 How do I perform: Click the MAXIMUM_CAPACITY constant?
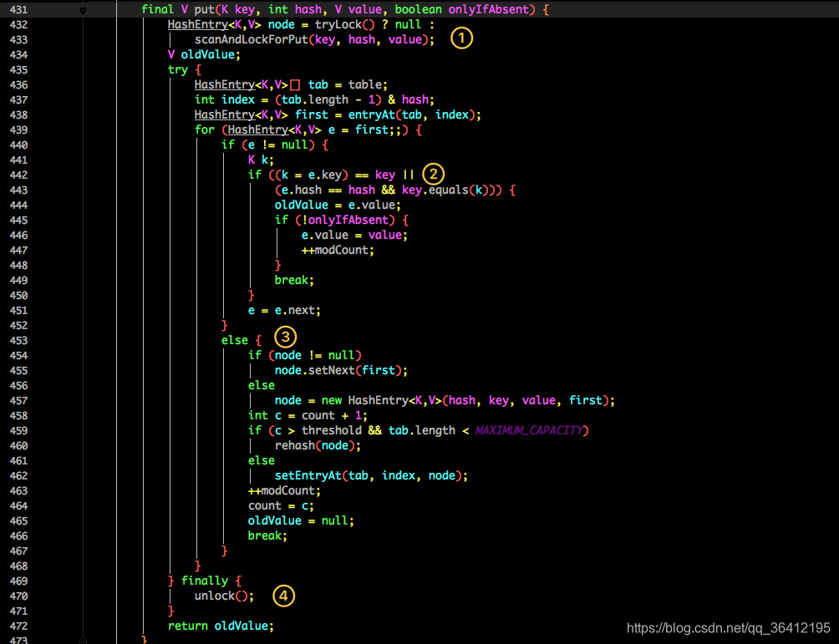click(529, 430)
